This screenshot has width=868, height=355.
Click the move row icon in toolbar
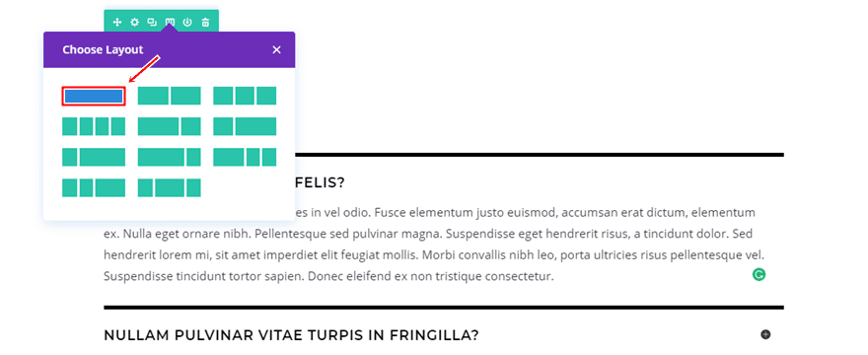pyautogui.click(x=117, y=22)
